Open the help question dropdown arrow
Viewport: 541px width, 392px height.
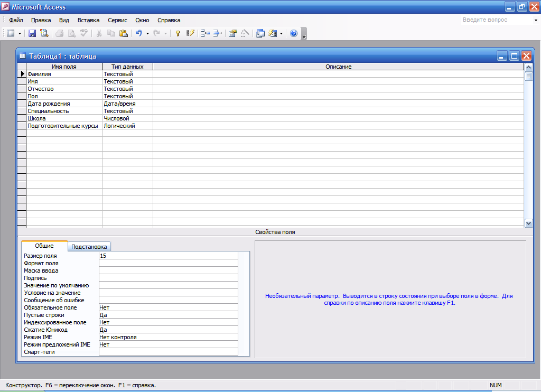click(536, 20)
